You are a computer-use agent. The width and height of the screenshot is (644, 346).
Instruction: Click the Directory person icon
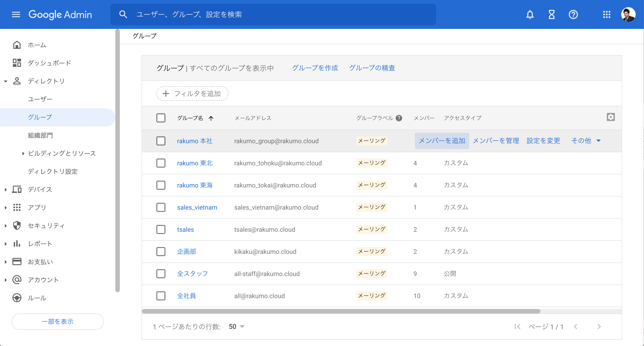[17, 81]
